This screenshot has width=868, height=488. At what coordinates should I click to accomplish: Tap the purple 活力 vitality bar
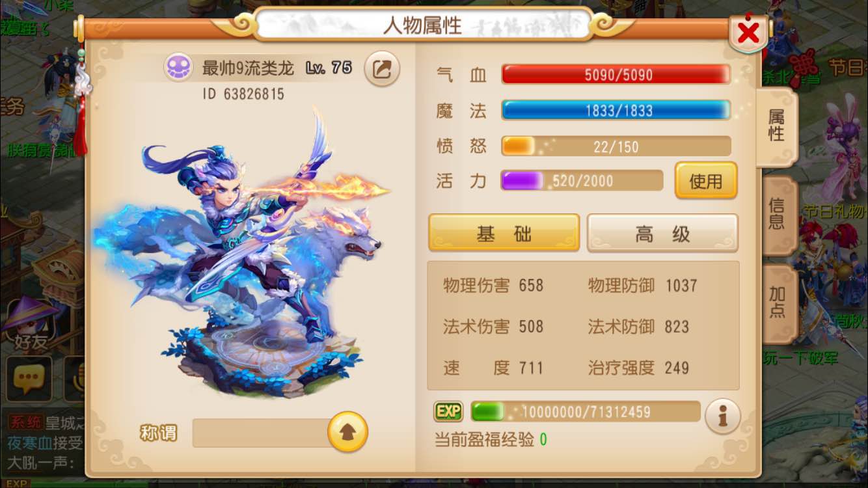582,180
